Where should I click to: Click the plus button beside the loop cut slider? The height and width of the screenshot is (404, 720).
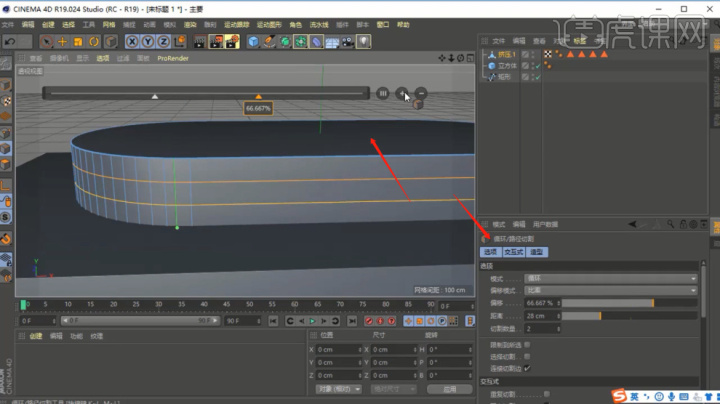coord(402,94)
